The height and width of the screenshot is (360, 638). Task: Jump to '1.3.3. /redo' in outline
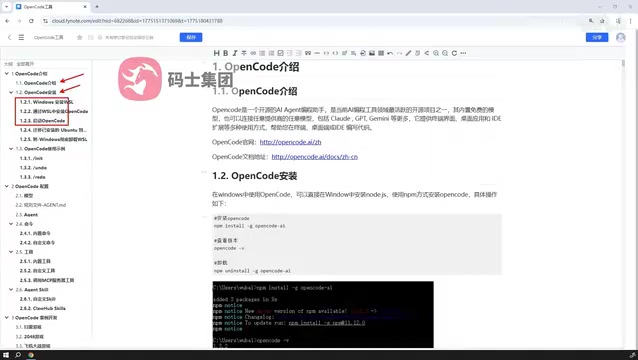coord(33,177)
